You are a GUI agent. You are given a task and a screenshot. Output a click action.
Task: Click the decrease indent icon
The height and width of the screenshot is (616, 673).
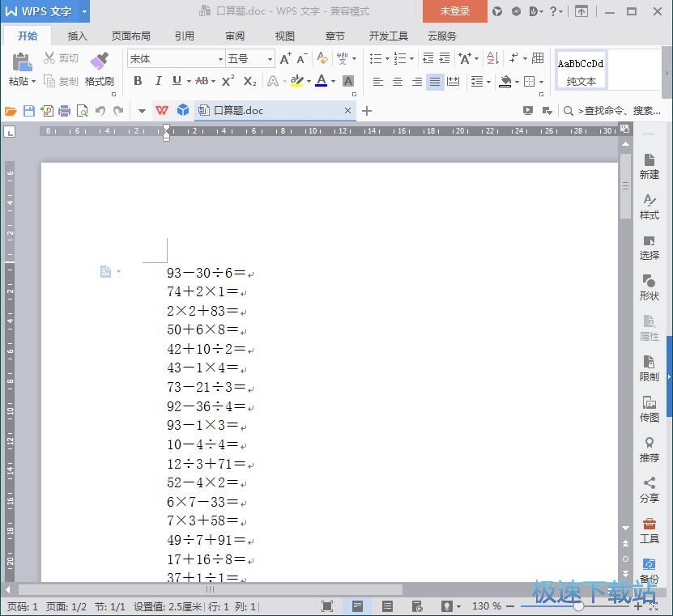428,58
